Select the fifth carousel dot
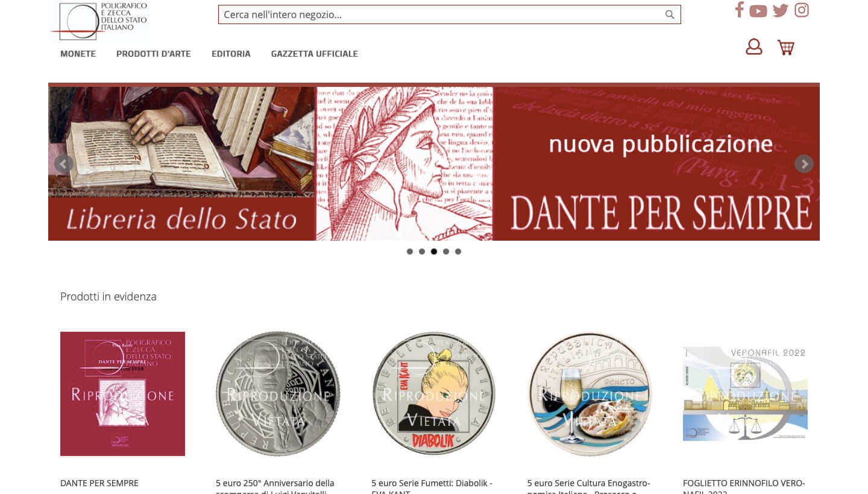This screenshot has height=494, width=868. tap(458, 252)
